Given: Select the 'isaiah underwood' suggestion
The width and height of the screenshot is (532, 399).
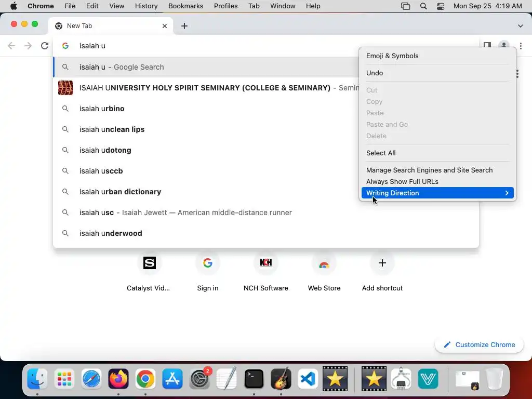Looking at the screenshot, I should point(266,233).
